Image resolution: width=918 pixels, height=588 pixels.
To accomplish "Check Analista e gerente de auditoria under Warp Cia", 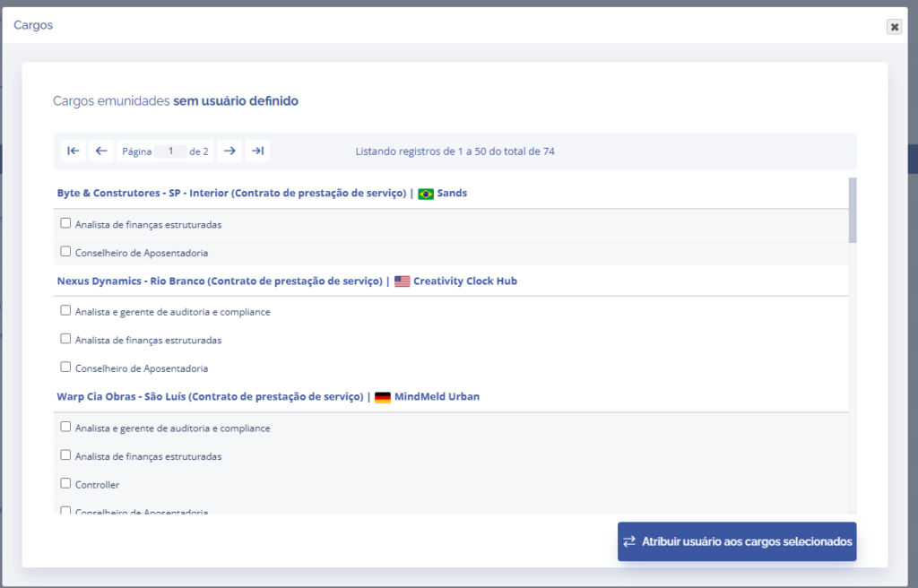I will click(x=65, y=427).
